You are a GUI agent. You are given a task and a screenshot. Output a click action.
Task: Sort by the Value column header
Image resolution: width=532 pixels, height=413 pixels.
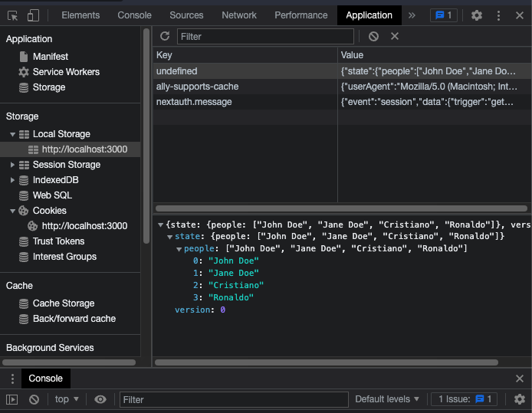click(435, 55)
